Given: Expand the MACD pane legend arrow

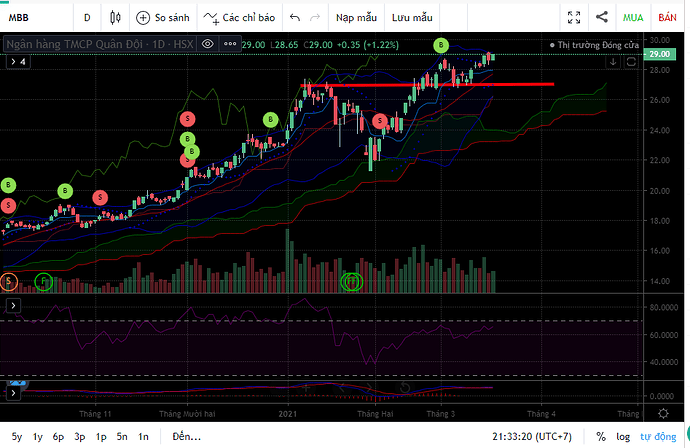Looking at the screenshot, I should [x=13, y=393].
